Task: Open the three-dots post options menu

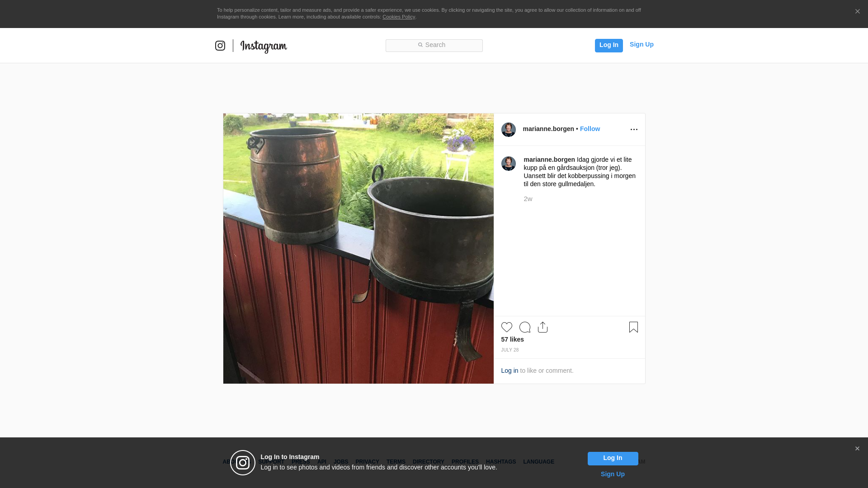Action: coord(634,130)
